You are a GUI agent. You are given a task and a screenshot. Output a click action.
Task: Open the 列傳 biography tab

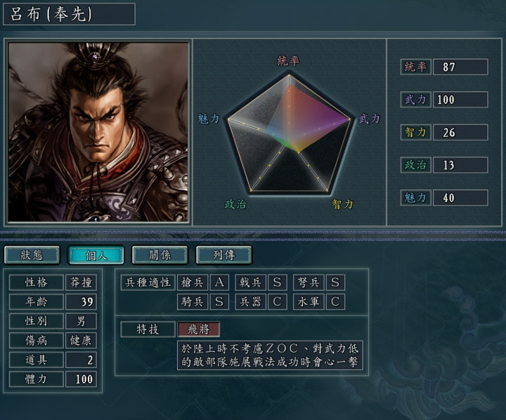pyautogui.click(x=223, y=255)
